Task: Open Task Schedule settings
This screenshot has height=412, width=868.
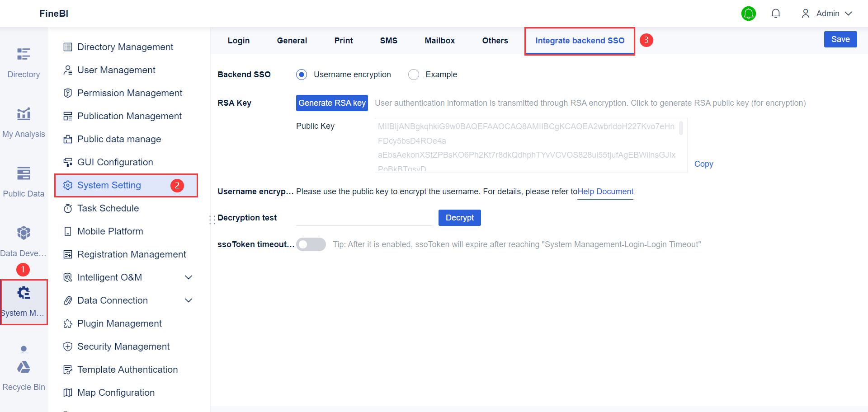Action: [x=108, y=208]
